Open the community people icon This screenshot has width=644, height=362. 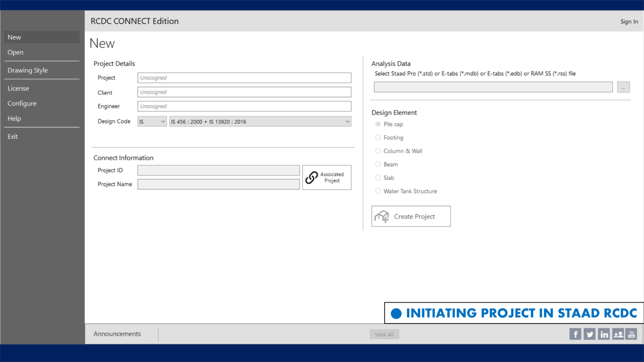(618, 334)
